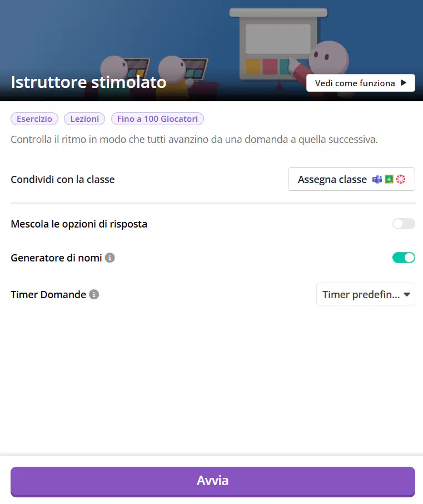Click the presentation board illustration
This screenshot has width=423, height=504.
tap(278, 45)
